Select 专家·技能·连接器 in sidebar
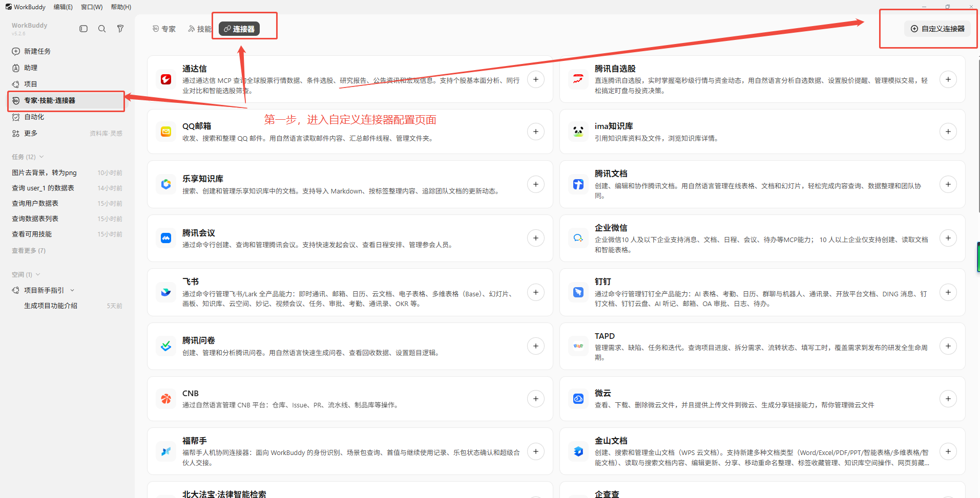The height and width of the screenshot is (498, 980). 67,100
